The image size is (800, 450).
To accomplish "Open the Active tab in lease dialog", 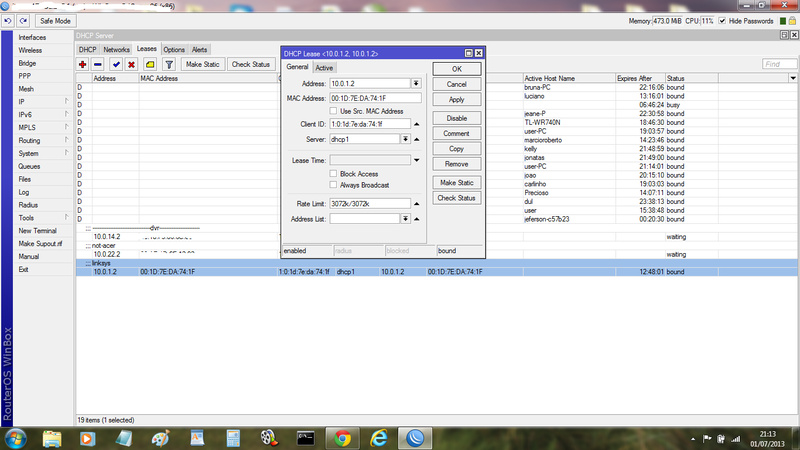I will pos(324,68).
